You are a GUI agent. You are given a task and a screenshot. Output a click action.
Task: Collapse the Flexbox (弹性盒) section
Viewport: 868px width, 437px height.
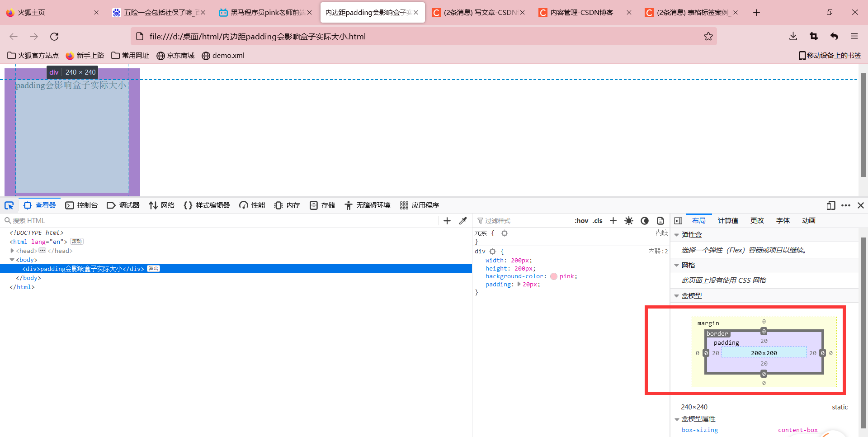pos(677,235)
